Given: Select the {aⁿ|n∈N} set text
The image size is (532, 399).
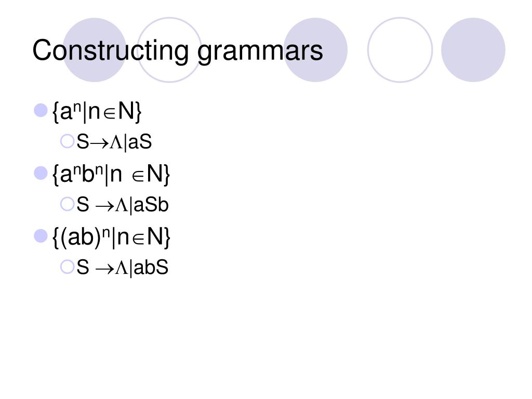Looking at the screenshot, I should [x=97, y=111].
